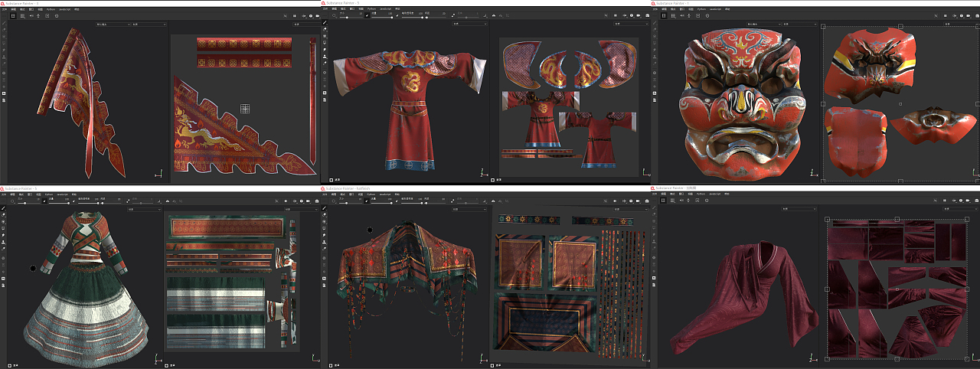
Task: Select the Clone tool in the striped dress window
Action: [x=3, y=242]
